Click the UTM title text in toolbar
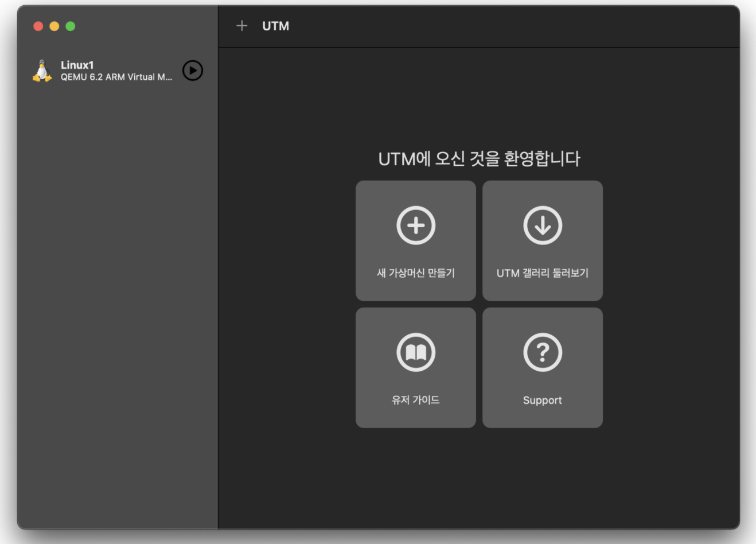This screenshot has width=756, height=544. point(276,26)
